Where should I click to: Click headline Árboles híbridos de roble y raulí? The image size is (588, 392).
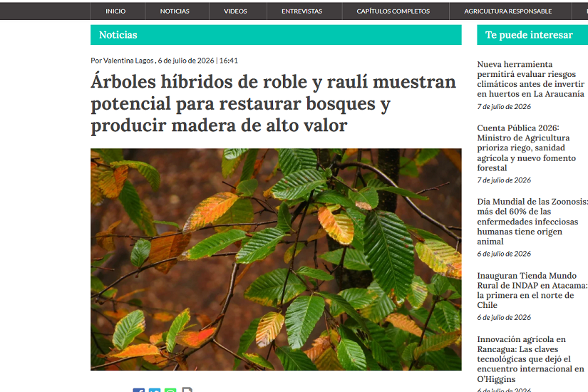pos(274,103)
